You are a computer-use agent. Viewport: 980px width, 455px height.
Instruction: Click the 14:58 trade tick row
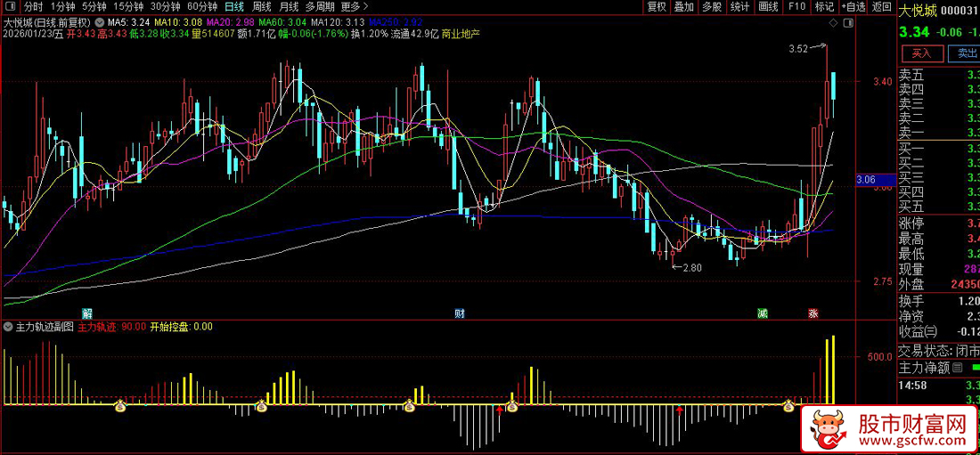point(939,386)
